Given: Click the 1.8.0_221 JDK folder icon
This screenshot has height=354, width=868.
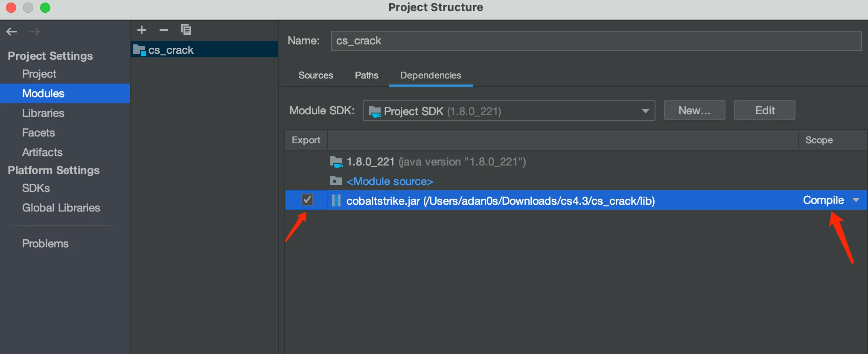Looking at the screenshot, I should click(x=336, y=162).
